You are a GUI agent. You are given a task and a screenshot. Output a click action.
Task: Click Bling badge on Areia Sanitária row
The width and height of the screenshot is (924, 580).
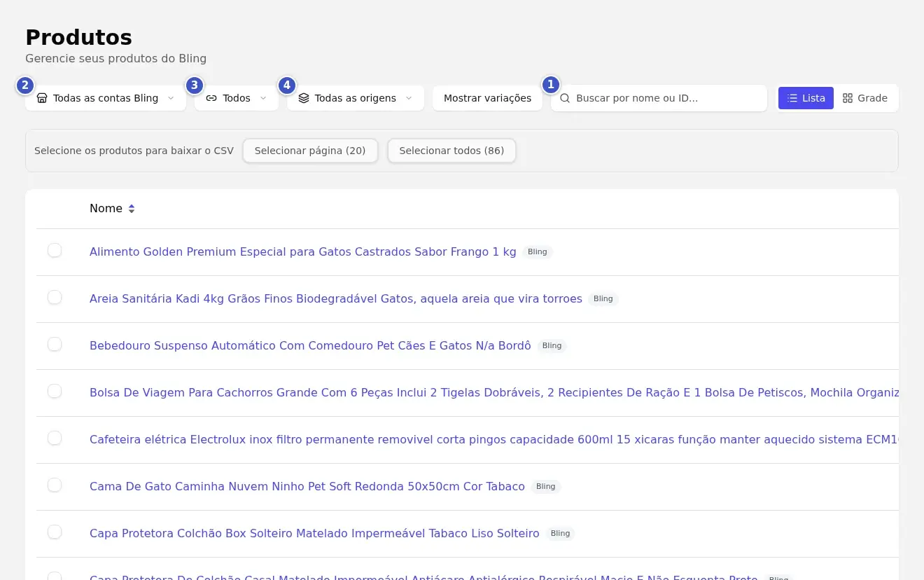[x=603, y=299]
